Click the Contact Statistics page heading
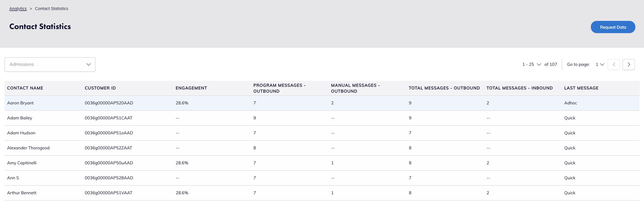 [40, 27]
